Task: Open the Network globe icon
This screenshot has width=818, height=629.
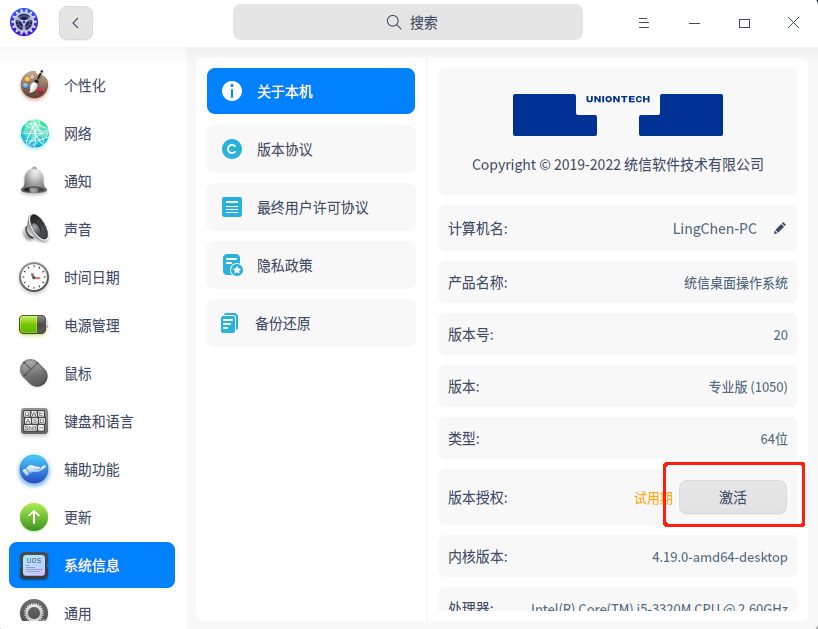Action: coord(34,134)
